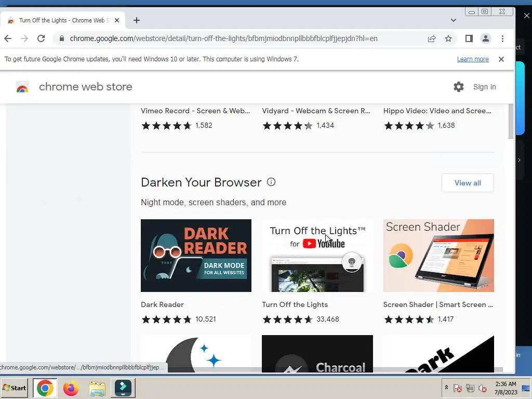The width and height of the screenshot is (532, 399).
Task: Open Screen Shader | Smart Screen title
Action: (x=438, y=304)
